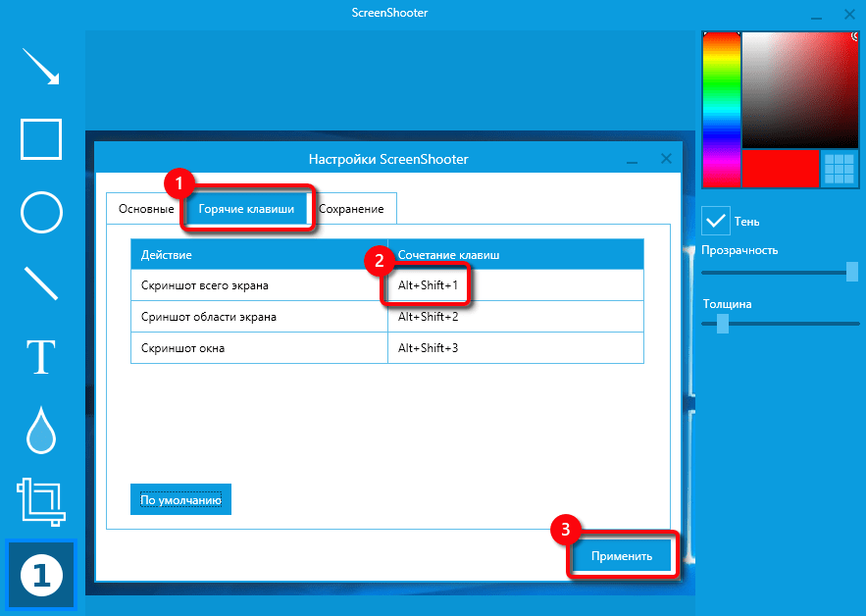Screen dimensions: 866x616
Task: Switch to the Сохранение tab
Action: tap(352, 209)
